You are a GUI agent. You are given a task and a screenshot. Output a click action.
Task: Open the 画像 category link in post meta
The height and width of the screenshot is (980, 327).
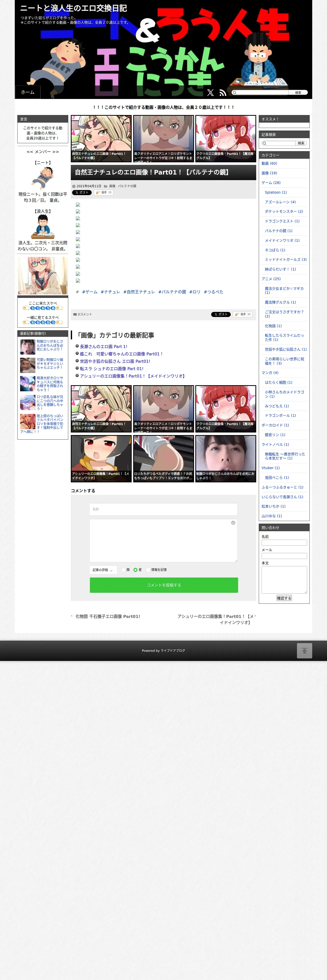(x=112, y=186)
